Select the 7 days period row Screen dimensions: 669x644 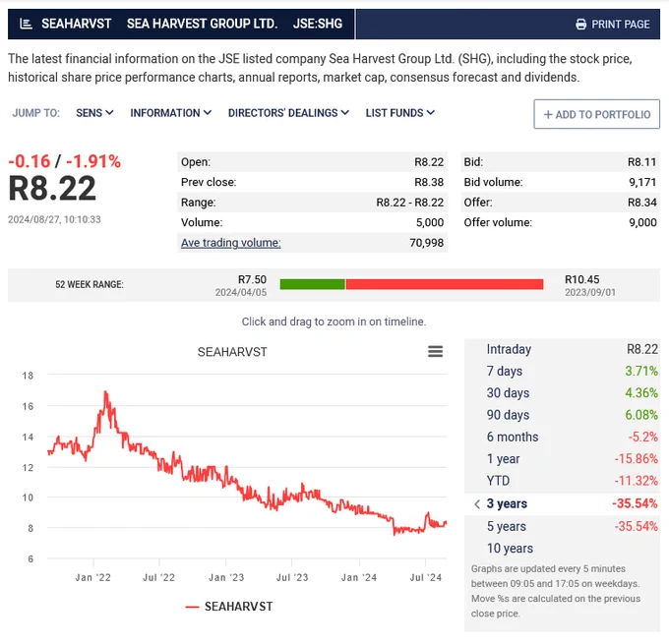pos(562,371)
